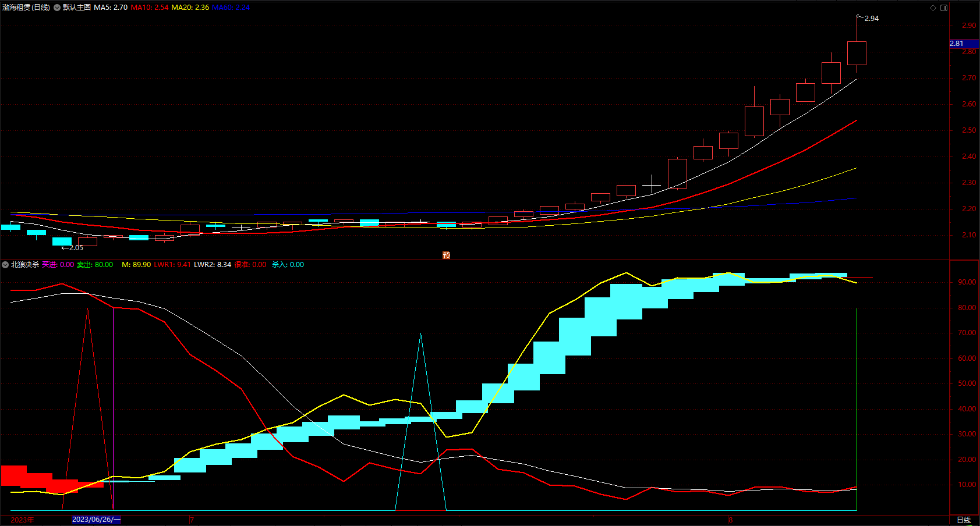Expand the 北狼决杀 indicator dropdown arrow
The height and width of the screenshot is (526, 980).
(x=5, y=265)
